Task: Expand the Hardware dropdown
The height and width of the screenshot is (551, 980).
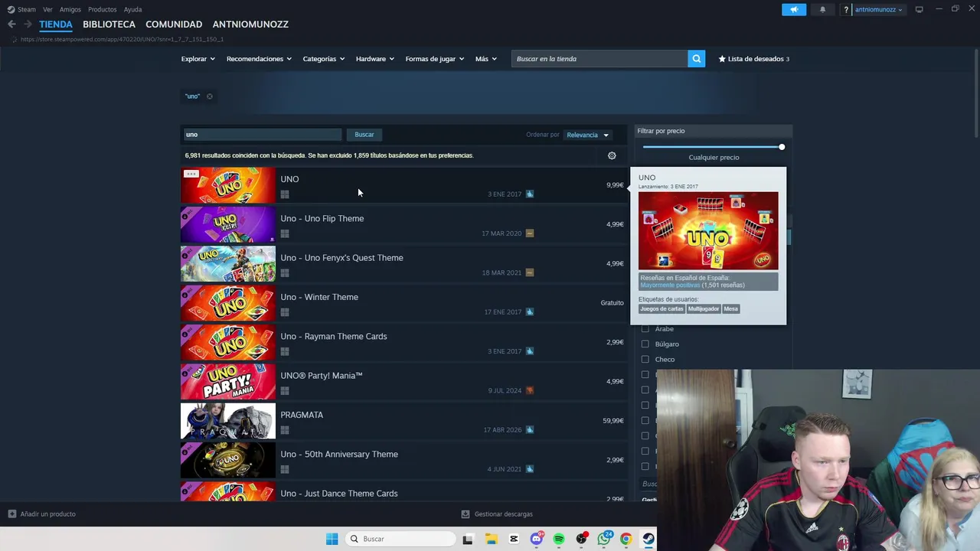Action: 374,59
